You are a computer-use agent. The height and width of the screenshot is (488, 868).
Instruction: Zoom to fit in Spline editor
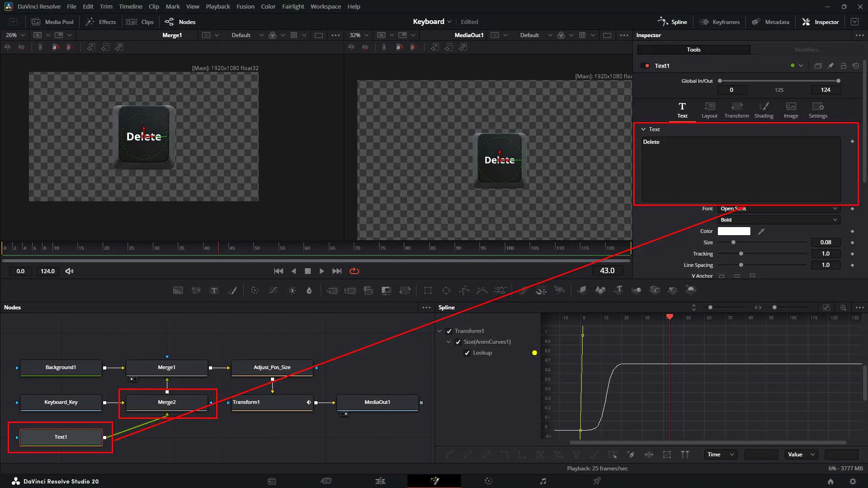826,308
